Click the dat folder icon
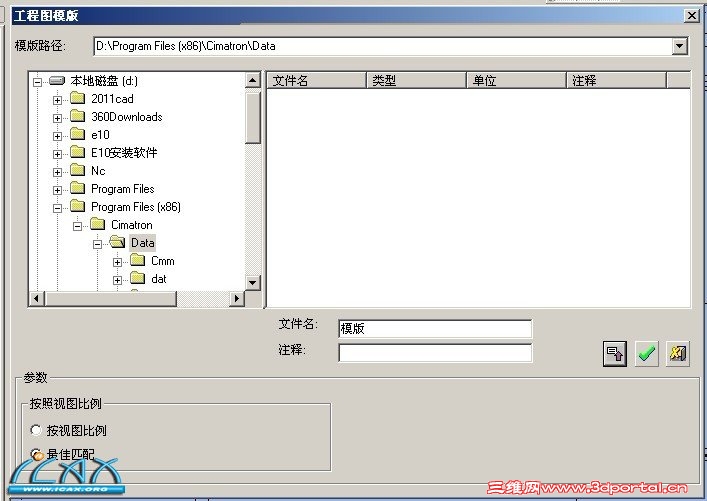 click(x=138, y=278)
